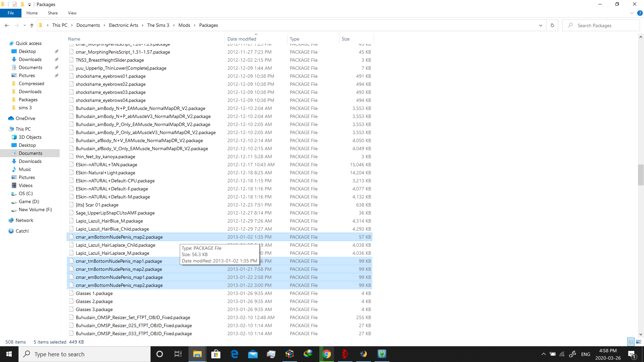Open Customize Quick Access Toolbar dropdown
The image size is (644, 362).
30,5
